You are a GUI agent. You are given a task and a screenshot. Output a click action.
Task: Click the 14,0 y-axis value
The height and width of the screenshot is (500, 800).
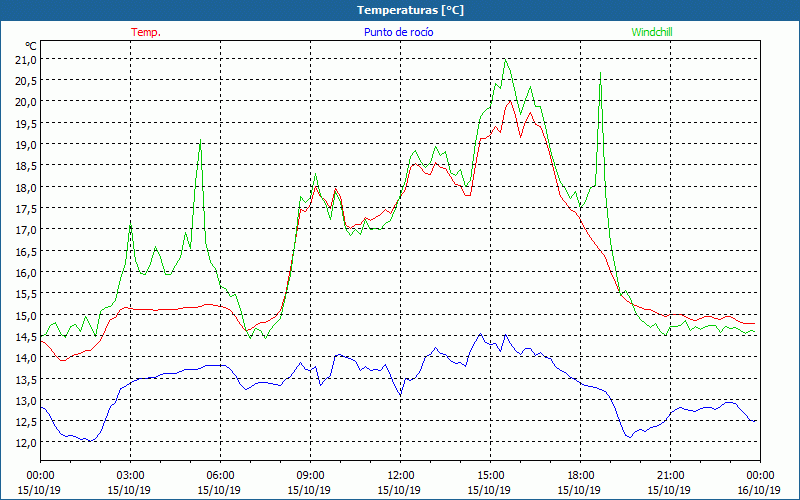27,358
